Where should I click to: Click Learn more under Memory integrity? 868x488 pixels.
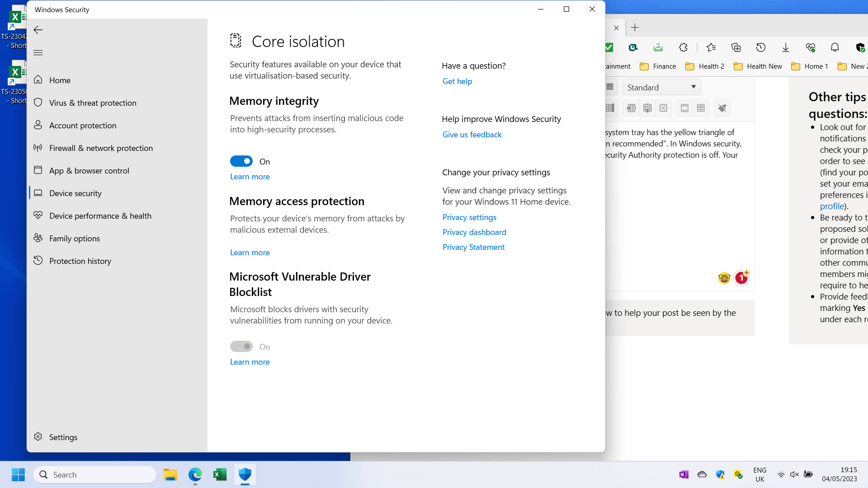tap(250, 177)
